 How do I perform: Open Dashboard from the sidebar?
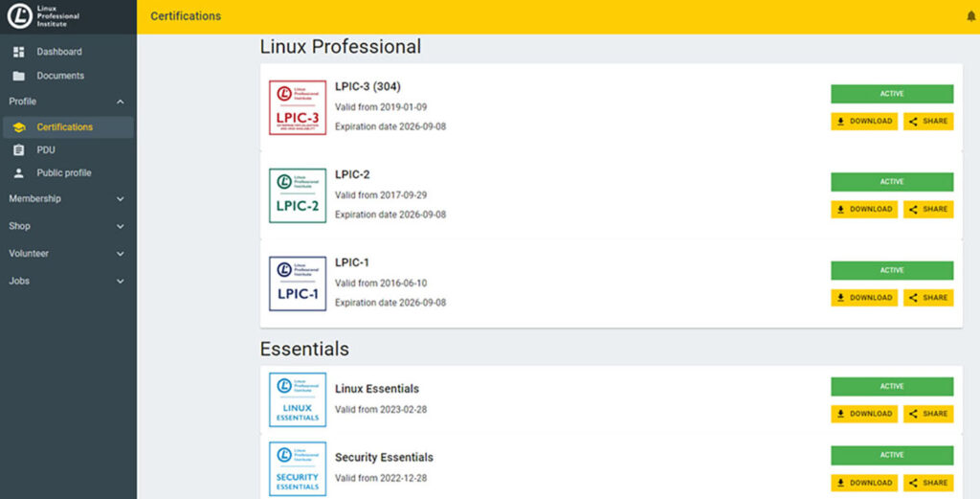(x=59, y=52)
